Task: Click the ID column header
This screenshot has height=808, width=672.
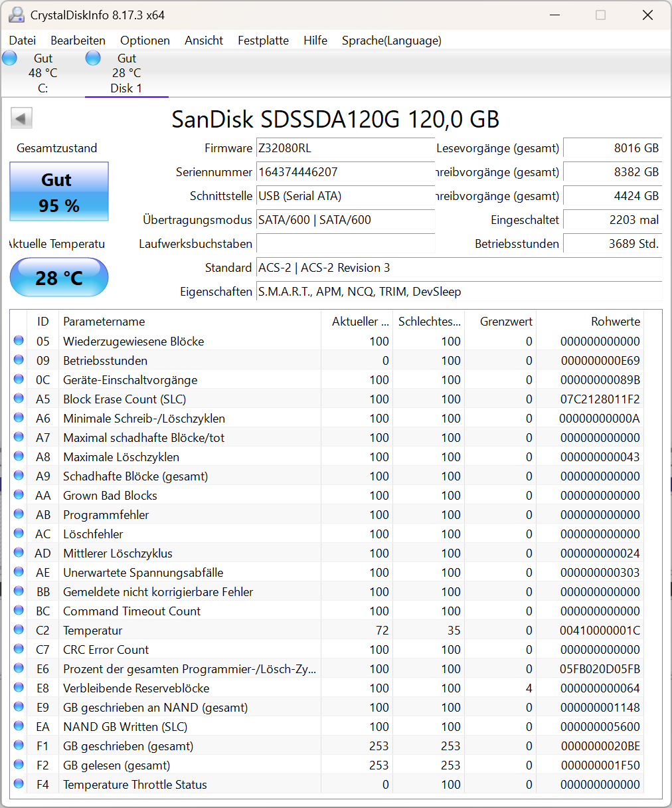Action: [x=43, y=322]
